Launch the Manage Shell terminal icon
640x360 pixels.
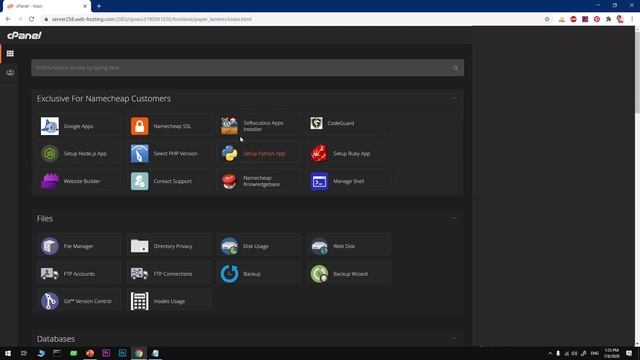tap(319, 181)
